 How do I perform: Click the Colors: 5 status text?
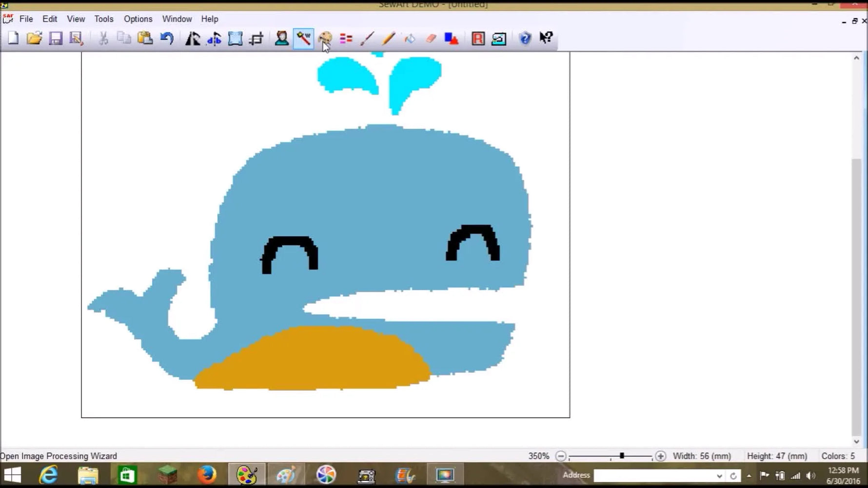(838, 456)
